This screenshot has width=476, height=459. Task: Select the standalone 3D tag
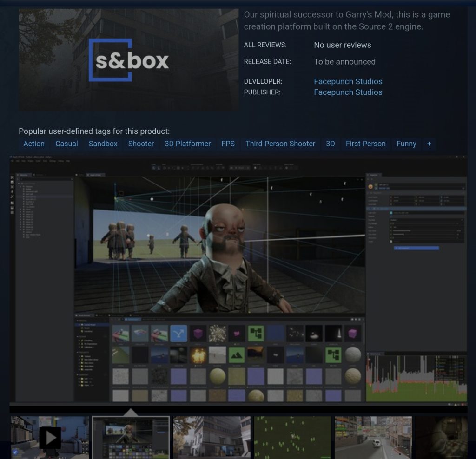point(331,144)
